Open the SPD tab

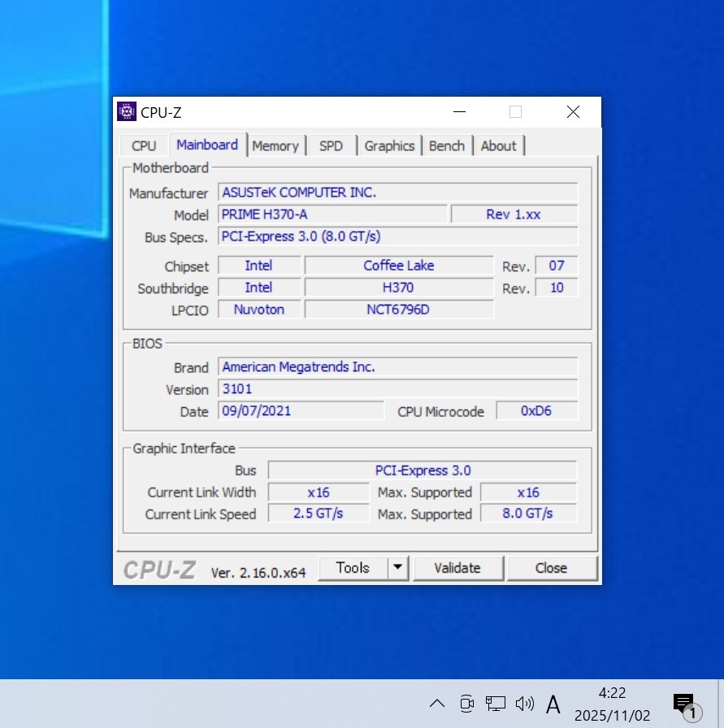(331, 145)
